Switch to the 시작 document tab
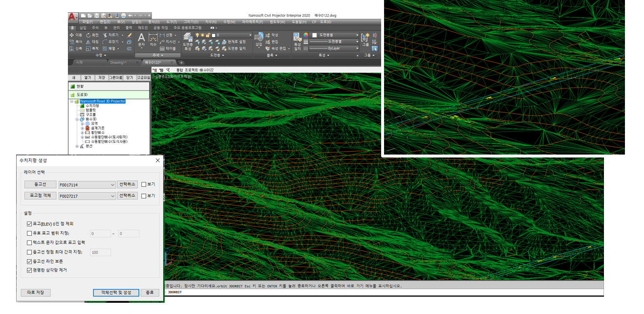The height and width of the screenshot is (314, 644). [x=79, y=63]
